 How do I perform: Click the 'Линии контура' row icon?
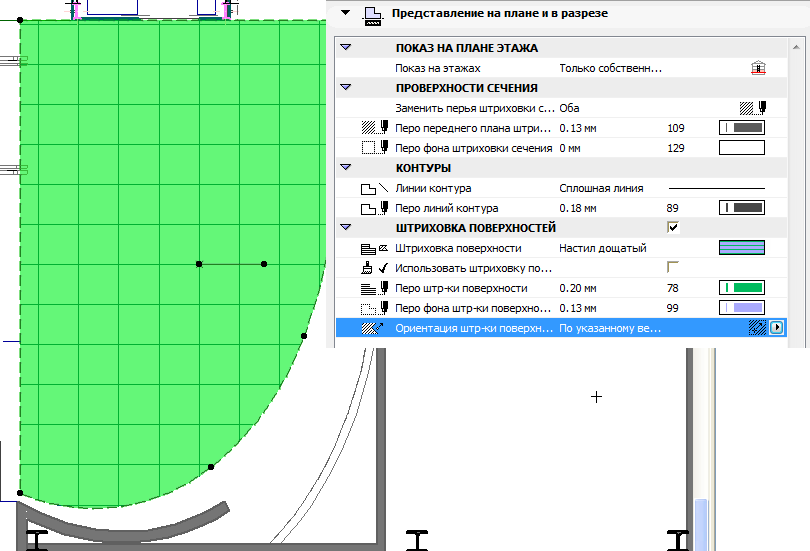tap(375, 188)
